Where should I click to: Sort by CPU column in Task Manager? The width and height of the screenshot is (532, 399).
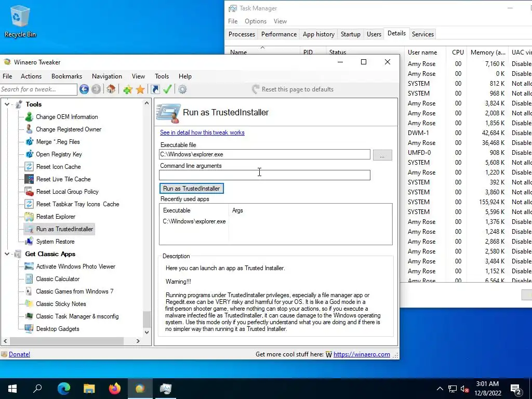click(x=458, y=52)
